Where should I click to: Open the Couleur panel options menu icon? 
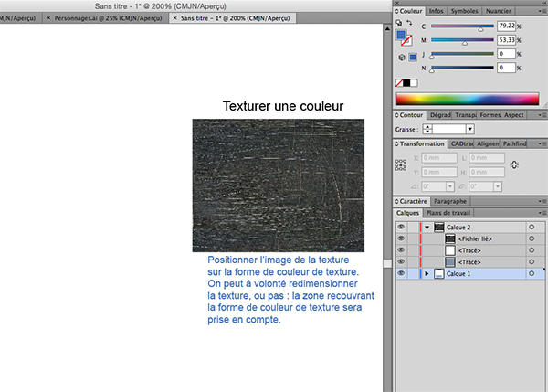(541, 11)
